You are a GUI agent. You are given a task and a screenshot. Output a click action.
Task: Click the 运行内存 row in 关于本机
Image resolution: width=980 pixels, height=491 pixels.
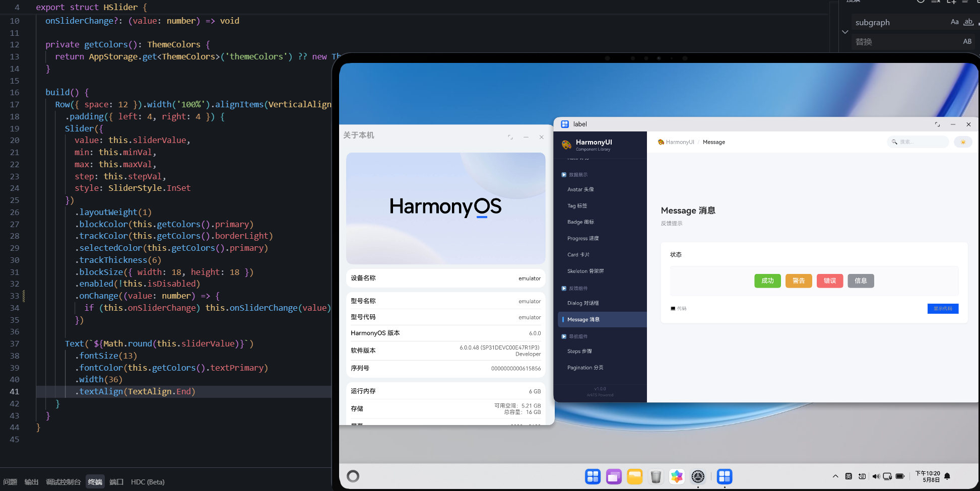446,391
